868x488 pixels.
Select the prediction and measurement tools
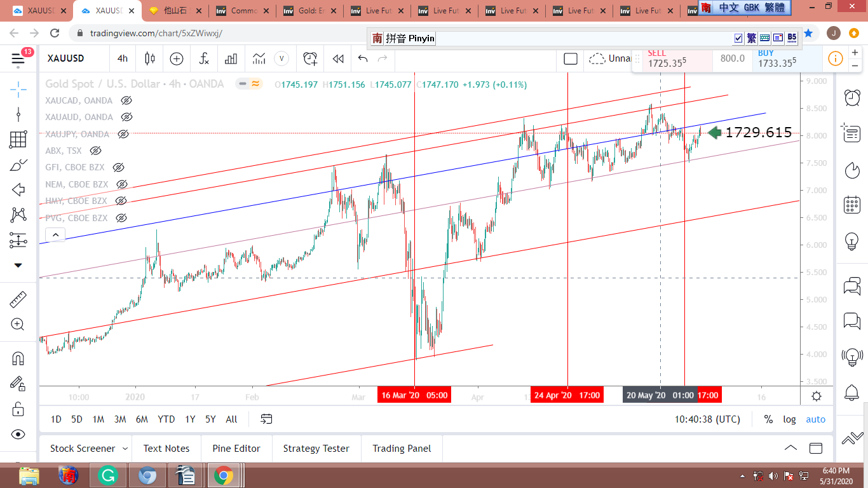coord(18,241)
